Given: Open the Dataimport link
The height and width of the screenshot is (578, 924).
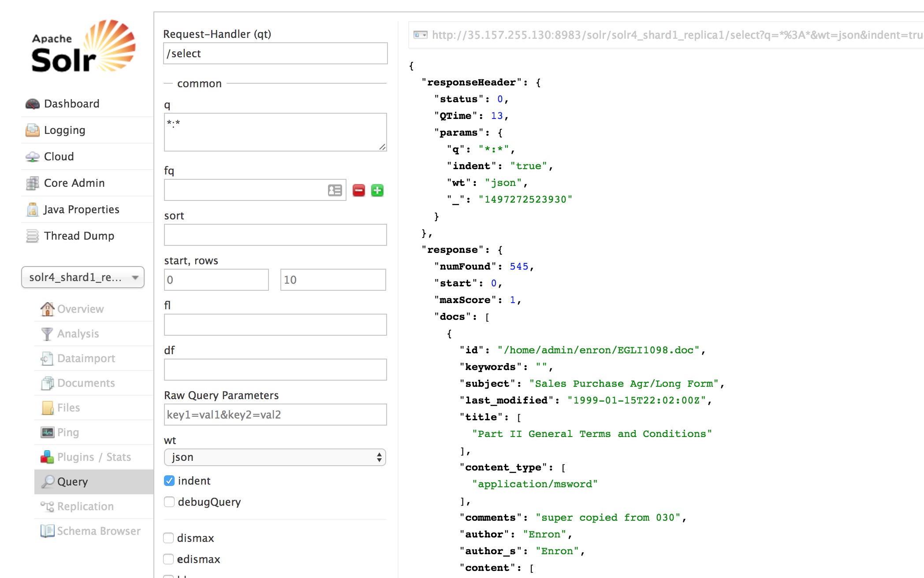Looking at the screenshot, I should tap(86, 359).
